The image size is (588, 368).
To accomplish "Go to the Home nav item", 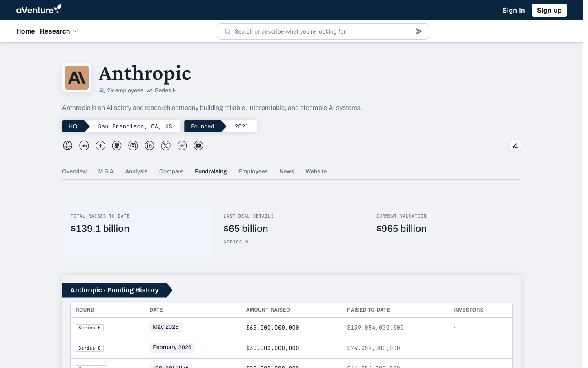I will pos(26,31).
